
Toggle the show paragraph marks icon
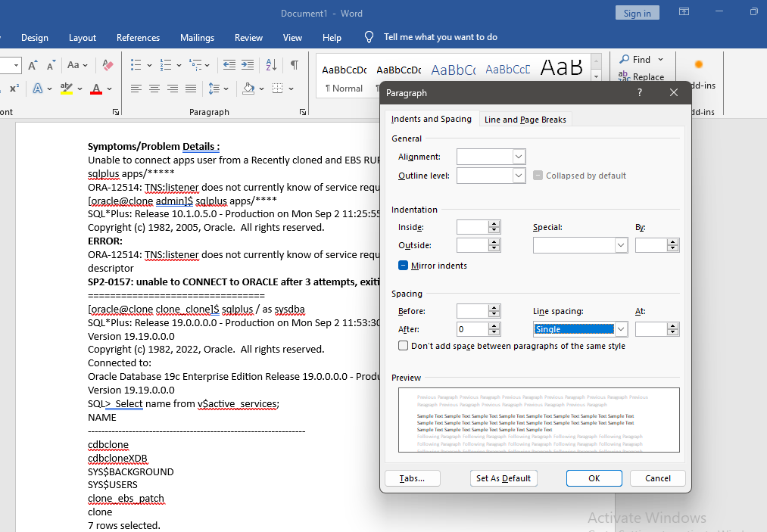[294, 65]
